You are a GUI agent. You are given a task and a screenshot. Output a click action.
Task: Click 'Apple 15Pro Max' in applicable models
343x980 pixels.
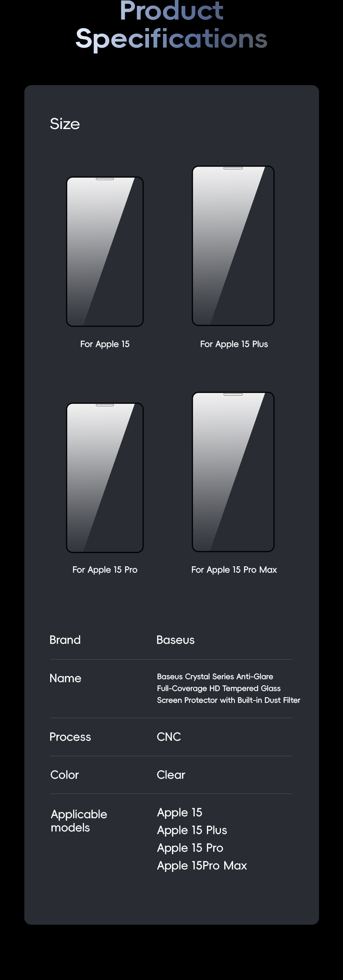202,865
